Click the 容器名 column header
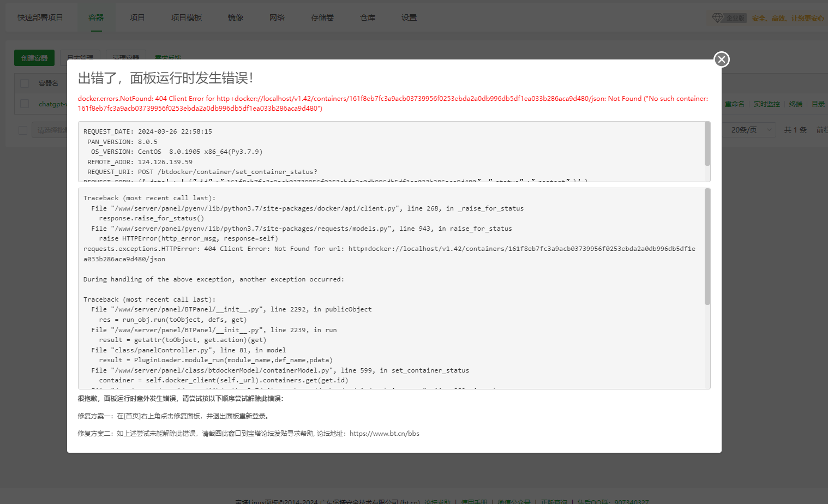The width and height of the screenshot is (828, 504). point(49,83)
